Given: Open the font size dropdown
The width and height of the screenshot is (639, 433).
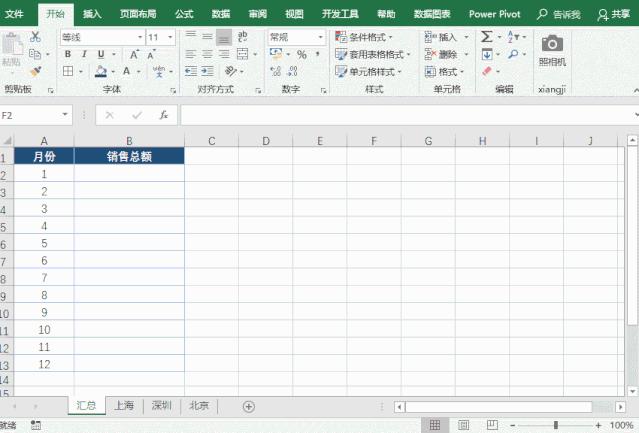Looking at the screenshot, I should click(x=170, y=37).
